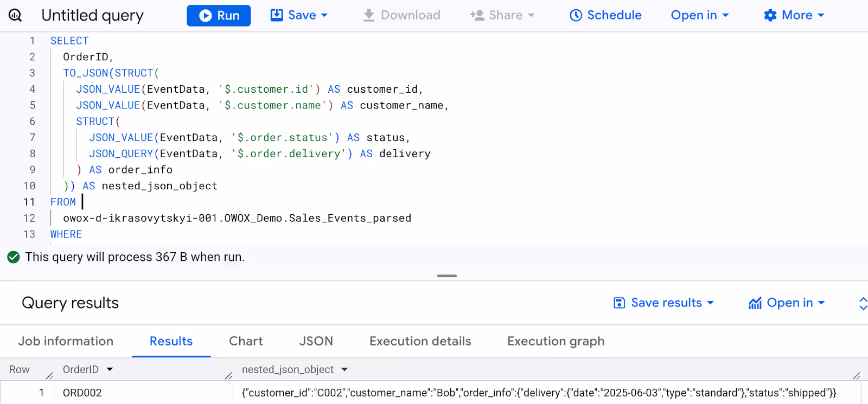Click the TO_JSON(STRUCT( text on line 3

click(111, 73)
